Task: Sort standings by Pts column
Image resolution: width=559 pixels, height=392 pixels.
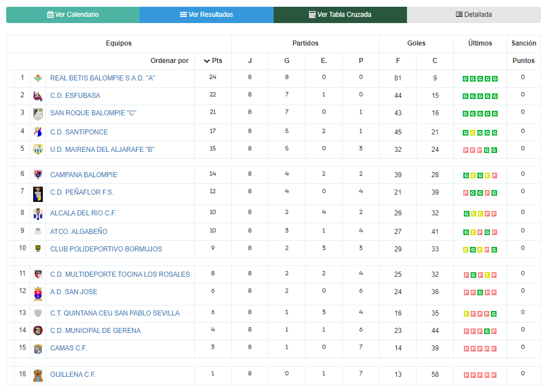Action: coord(213,61)
